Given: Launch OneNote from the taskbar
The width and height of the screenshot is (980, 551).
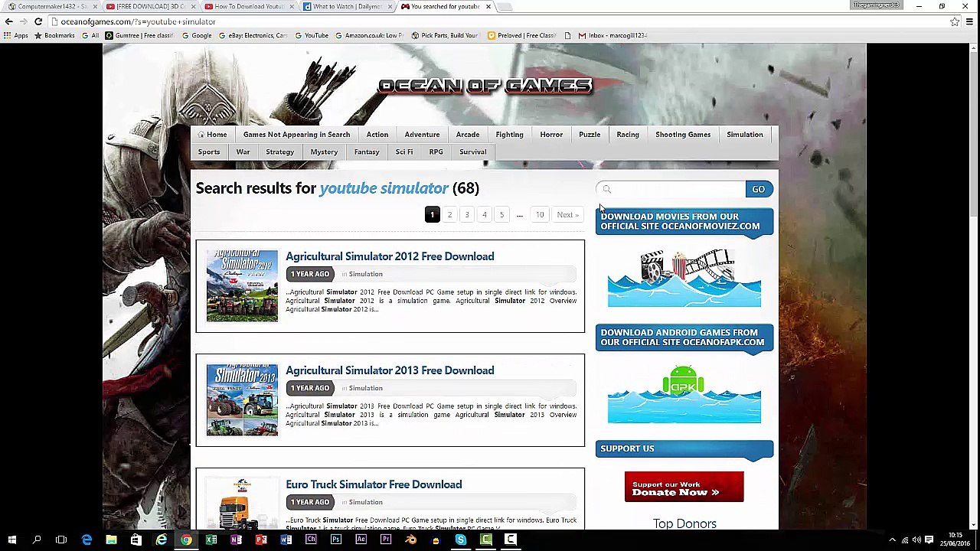Looking at the screenshot, I should click(236, 540).
